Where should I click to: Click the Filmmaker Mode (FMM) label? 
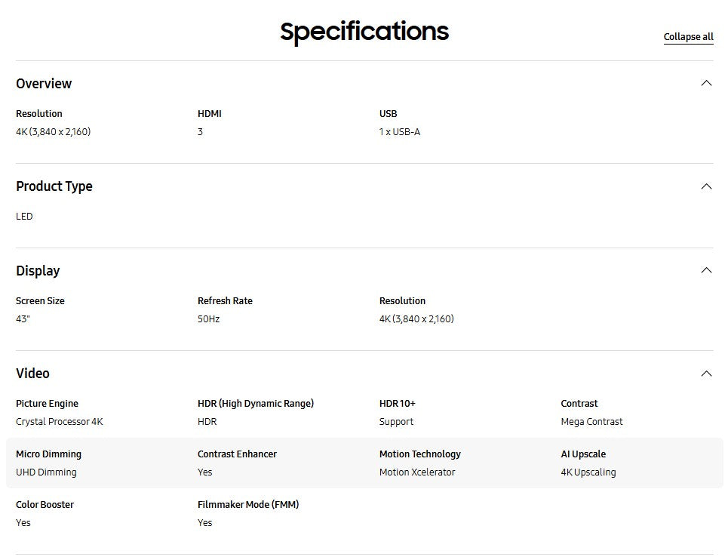(x=248, y=505)
